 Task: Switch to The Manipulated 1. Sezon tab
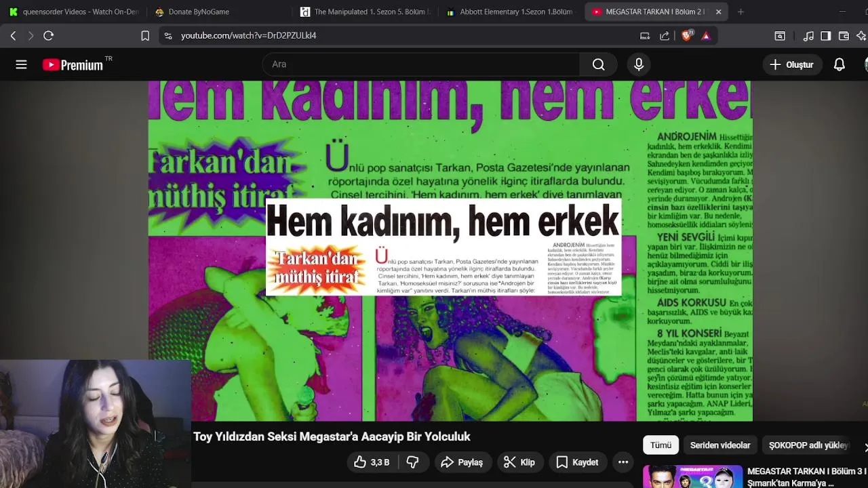[x=366, y=12]
